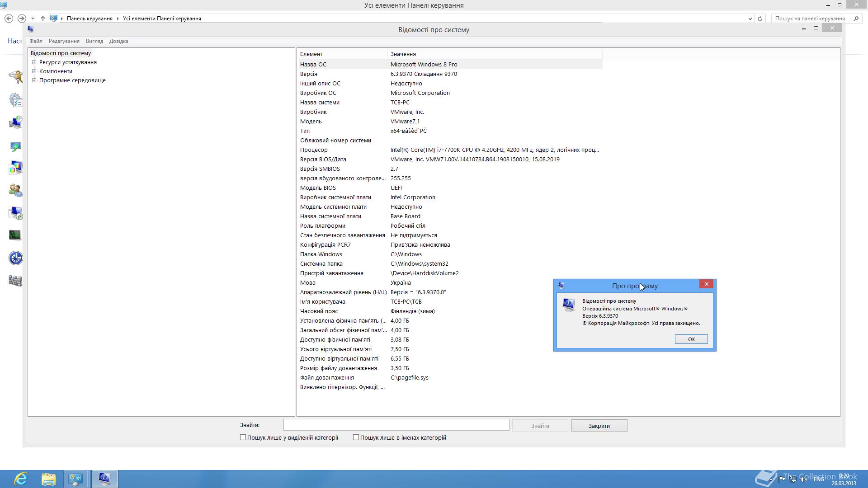Go back in Control Panel window

[9, 19]
